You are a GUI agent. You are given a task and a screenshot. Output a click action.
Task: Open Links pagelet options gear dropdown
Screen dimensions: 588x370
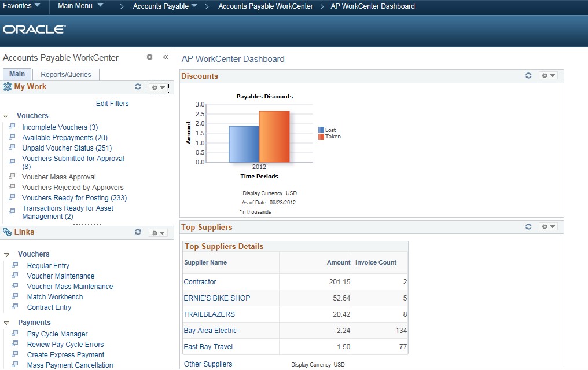[158, 233]
